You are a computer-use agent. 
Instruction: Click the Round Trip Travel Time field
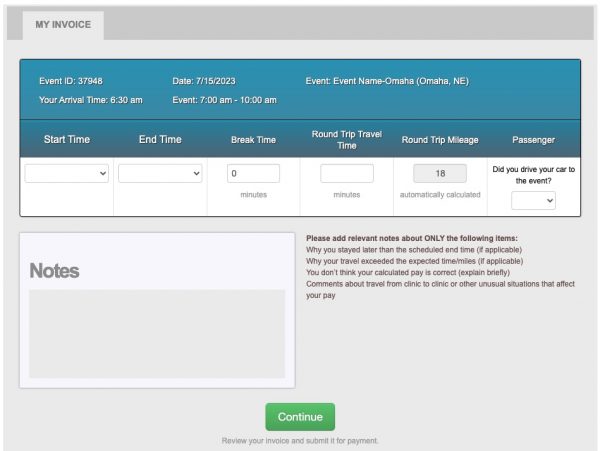(347, 173)
